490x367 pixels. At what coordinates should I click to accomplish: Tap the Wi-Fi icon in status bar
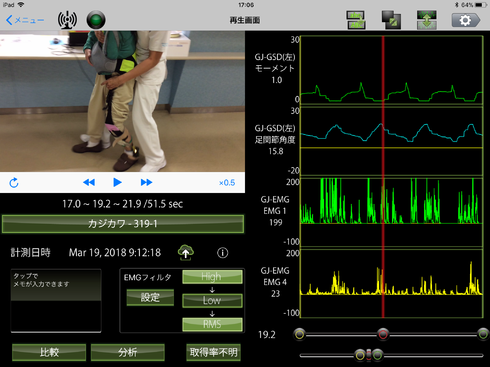(x=21, y=5)
